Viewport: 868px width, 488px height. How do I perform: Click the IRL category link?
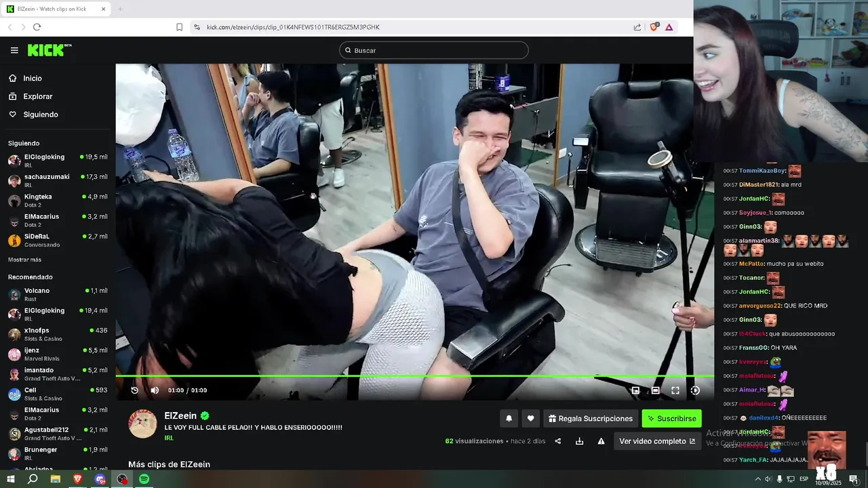pyautogui.click(x=169, y=438)
